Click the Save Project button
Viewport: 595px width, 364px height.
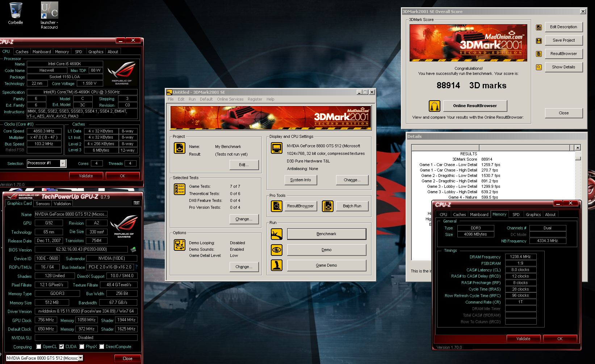click(x=563, y=40)
